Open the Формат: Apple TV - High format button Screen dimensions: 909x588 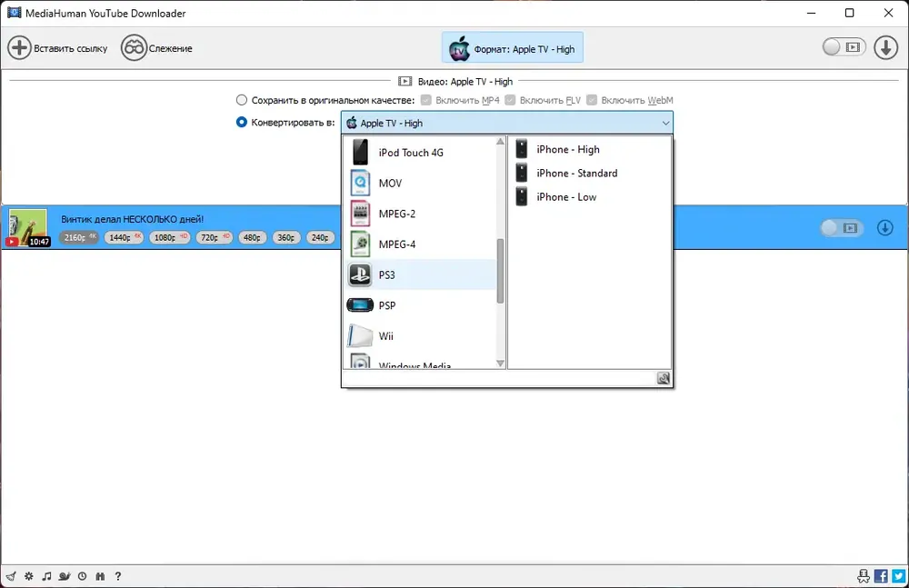coord(513,48)
